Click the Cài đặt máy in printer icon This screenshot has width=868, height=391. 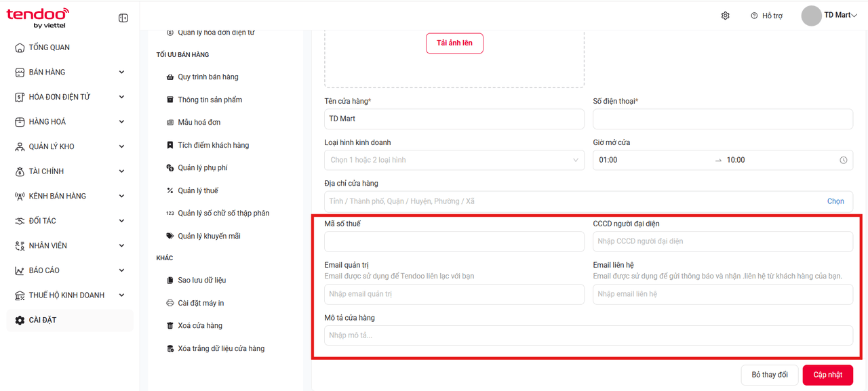170,303
